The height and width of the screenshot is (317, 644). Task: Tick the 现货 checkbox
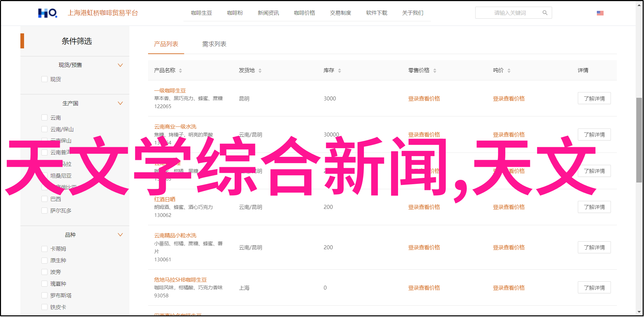[x=44, y=79]
